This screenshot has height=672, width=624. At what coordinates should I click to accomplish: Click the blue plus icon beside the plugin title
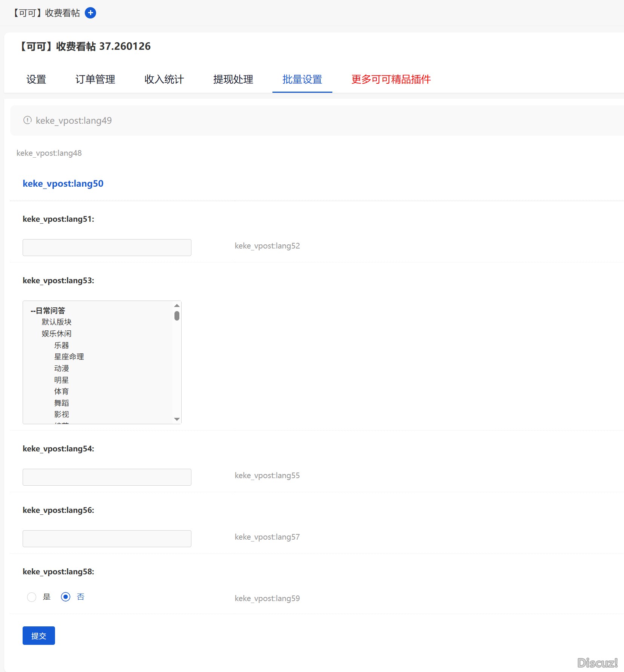(x=90, y=13)
